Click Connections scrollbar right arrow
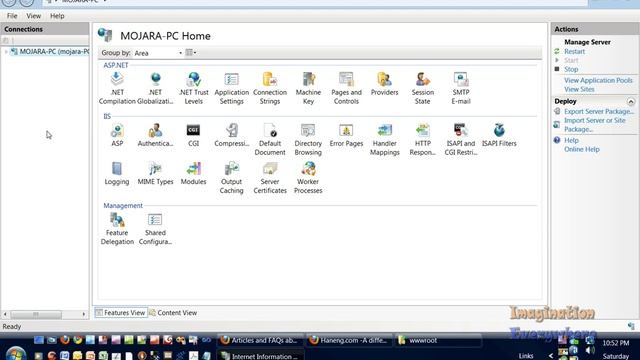Image resolution: width=640 pixels, height=360 pixels. [84, 314]
